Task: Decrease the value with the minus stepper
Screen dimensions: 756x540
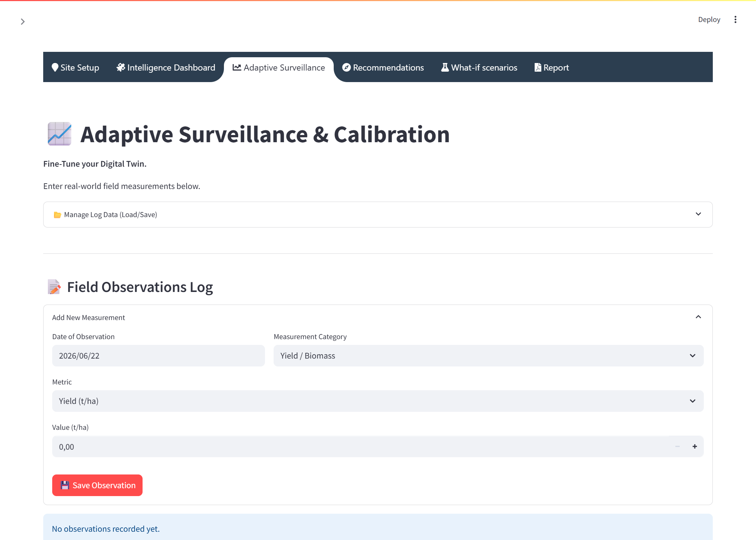Action: [678, 447]
